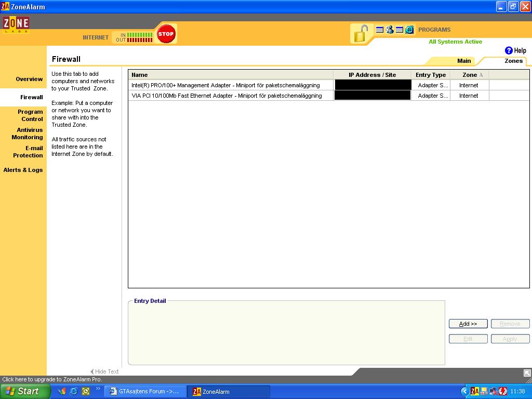Screen dimensions: 532x399
Task: Click the Internet Explorer program icon in the header
Action: point(409,30)
